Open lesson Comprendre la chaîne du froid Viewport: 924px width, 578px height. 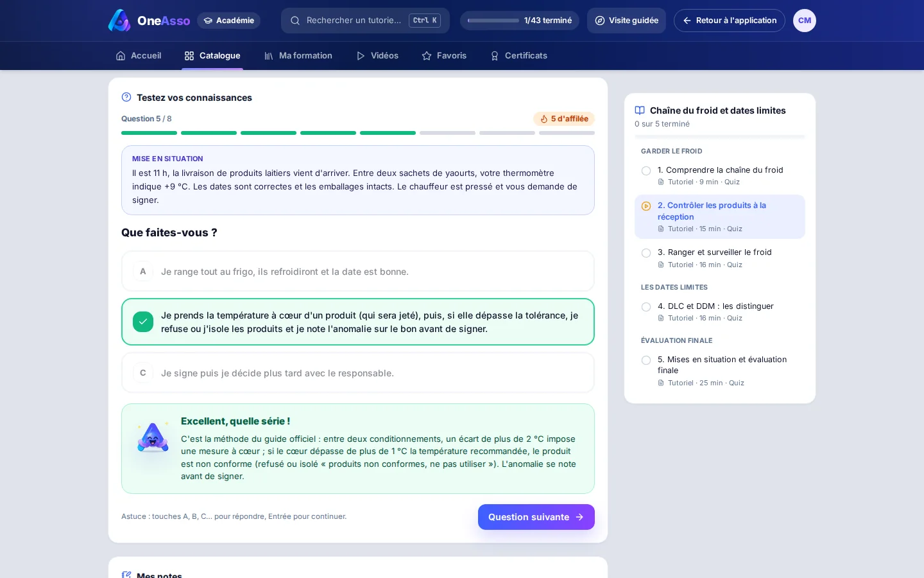click(x=720, y=176)
